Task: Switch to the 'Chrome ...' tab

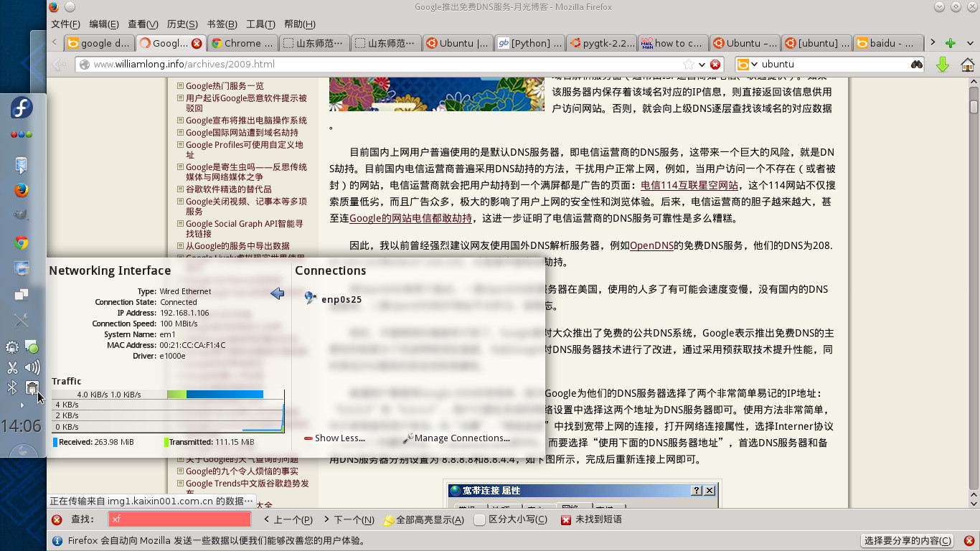Action: [x=242, y=43]
